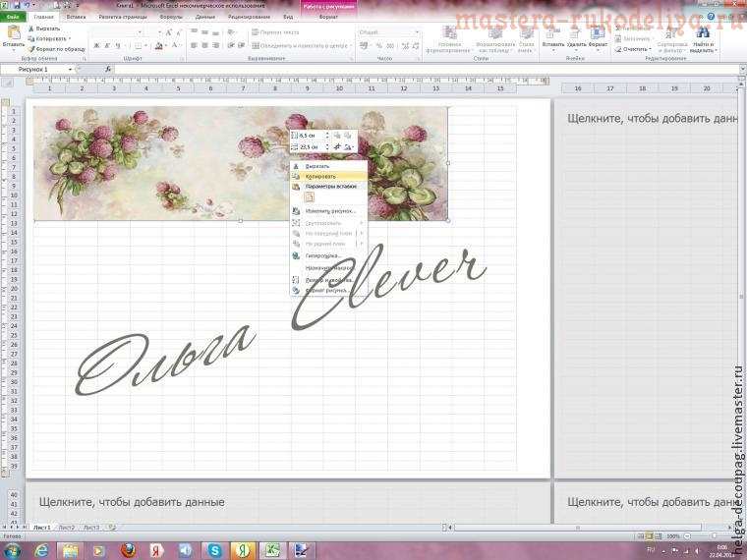The image size is (747, 560).
Task: Click the large Вставить paste icon
Action: tap(14, 32)
